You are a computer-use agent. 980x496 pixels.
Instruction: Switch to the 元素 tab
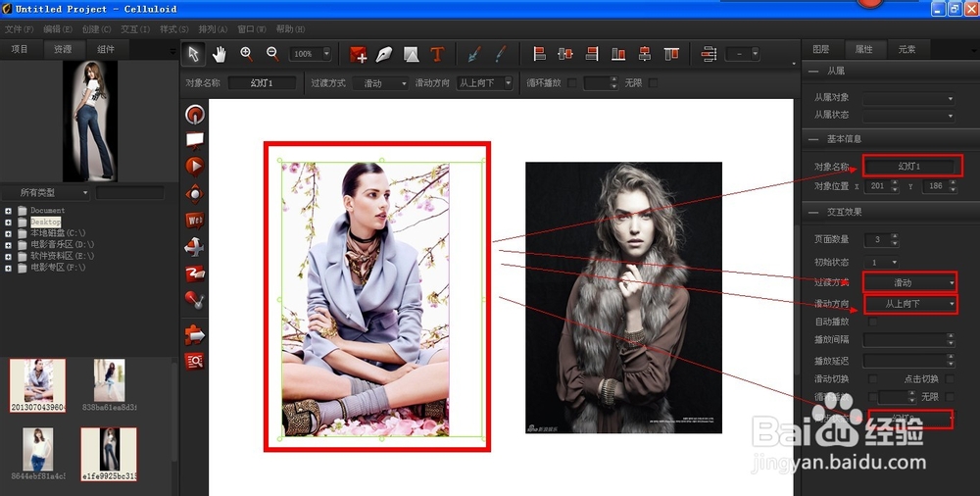tap(906, 49)
